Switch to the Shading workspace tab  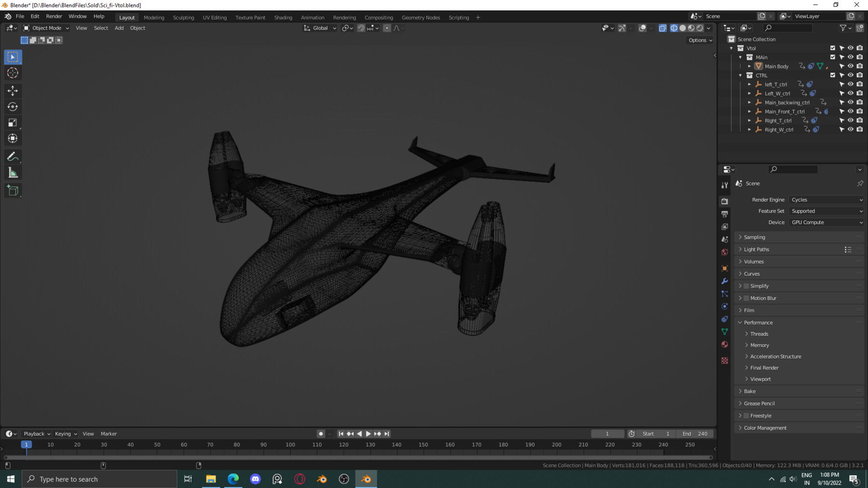click(283, 17)
